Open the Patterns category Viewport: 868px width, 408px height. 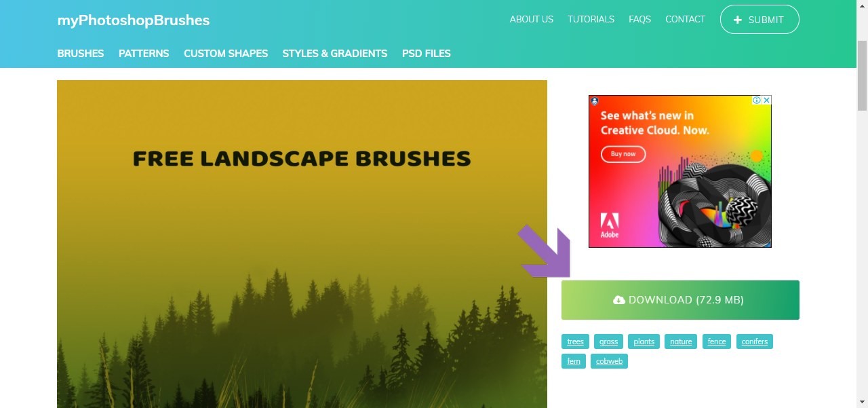[144, 54]
